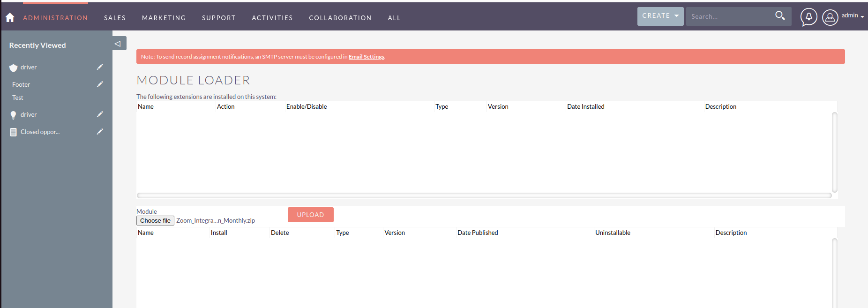Edit first driver record pencil icon
The image size is (868, 308).
100,67
